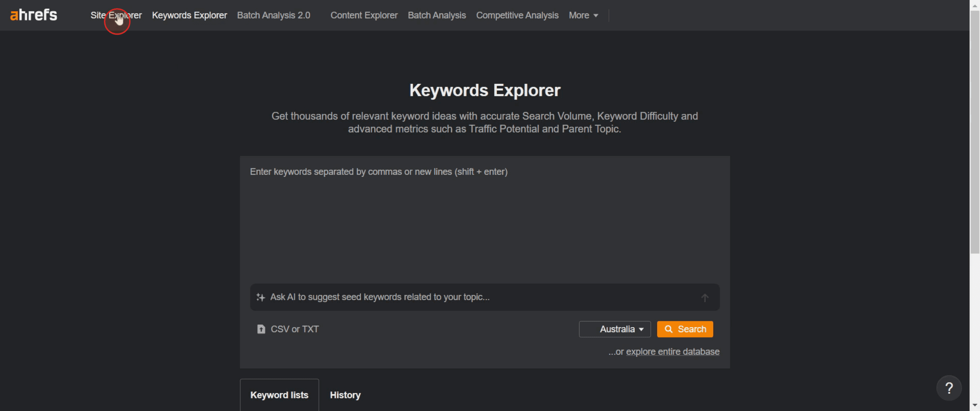The width and height of the screenshot is (980, 411).
Task: Open the Australia country dropdown
Action: (x=615, y=329)
